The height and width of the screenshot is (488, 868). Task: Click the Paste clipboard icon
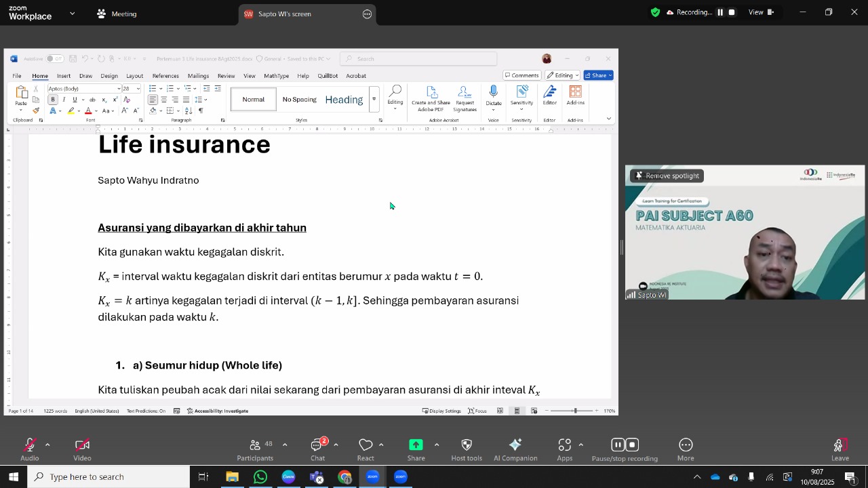click(x=21, y=93)
